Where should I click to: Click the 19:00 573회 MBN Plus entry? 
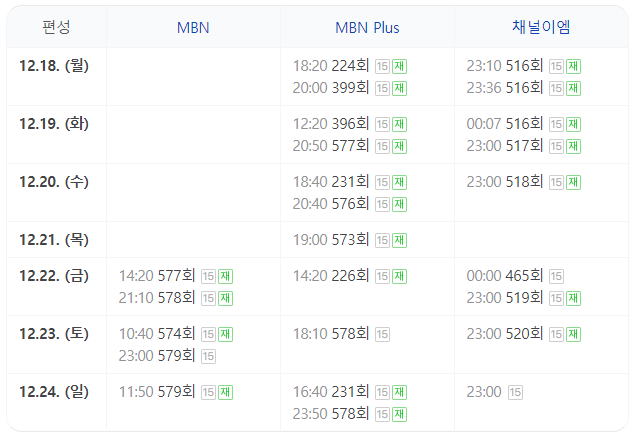[350, 240]
